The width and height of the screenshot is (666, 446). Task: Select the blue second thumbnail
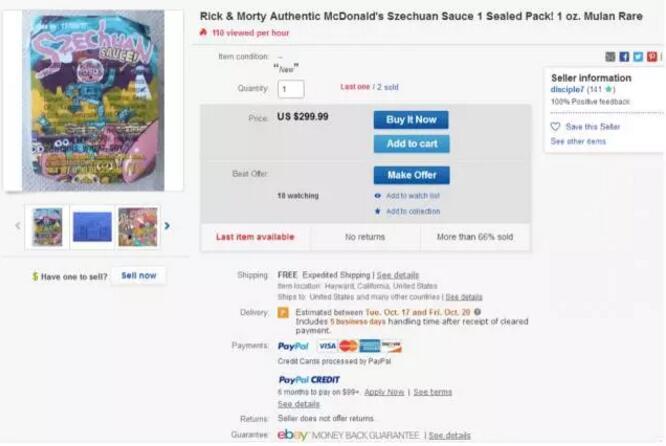click(92, 227)
